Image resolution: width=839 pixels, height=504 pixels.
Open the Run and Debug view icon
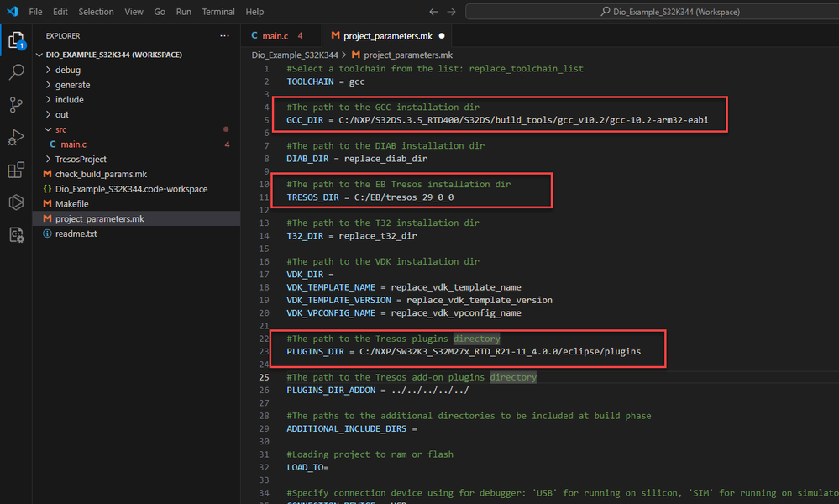16,138
